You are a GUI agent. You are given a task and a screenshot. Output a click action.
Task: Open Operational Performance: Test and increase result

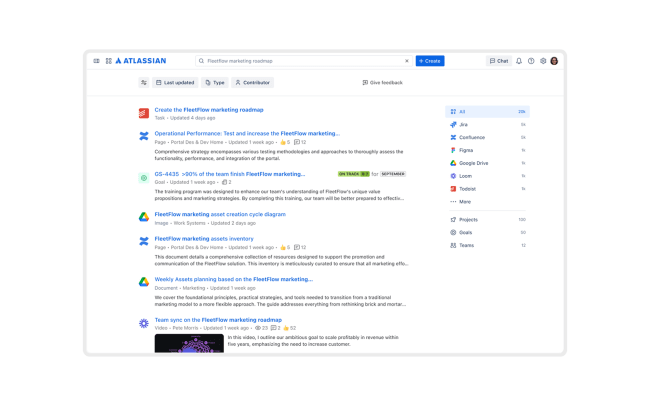[247, 134]
